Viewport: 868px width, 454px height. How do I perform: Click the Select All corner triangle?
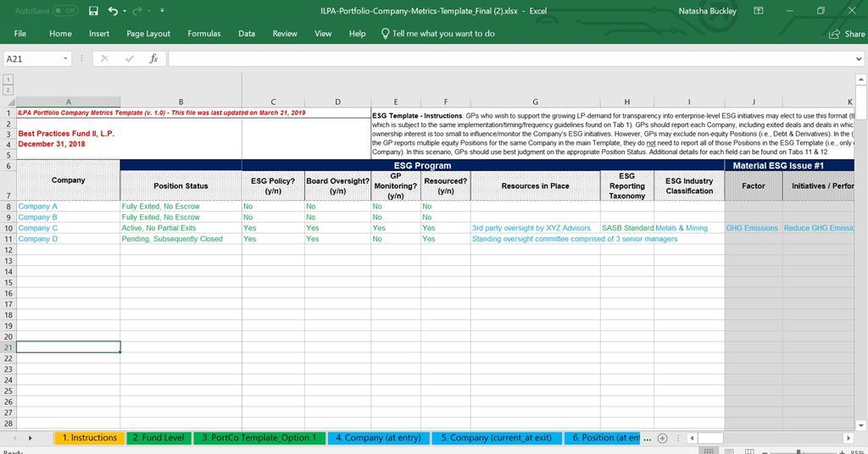(x=11, y=102)
